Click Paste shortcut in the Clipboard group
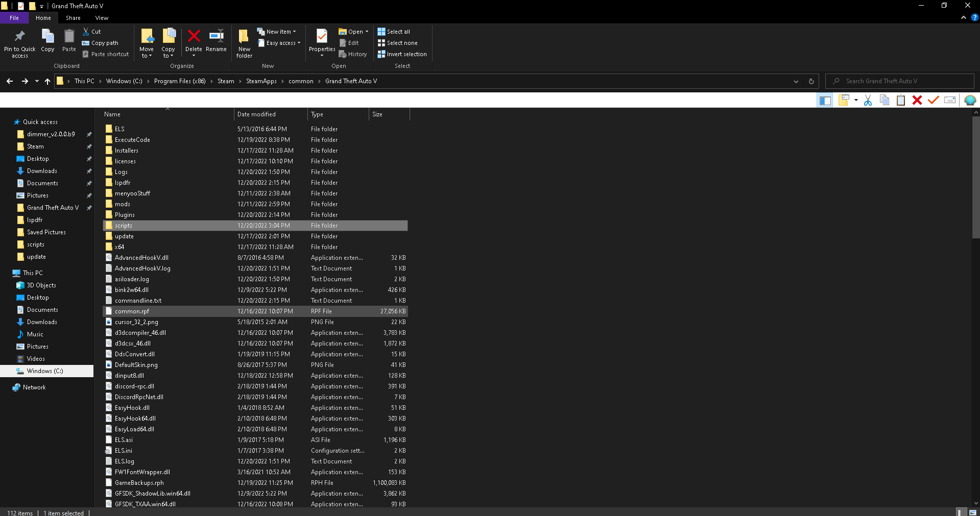980x516 pixels. [x=106, y=54]
